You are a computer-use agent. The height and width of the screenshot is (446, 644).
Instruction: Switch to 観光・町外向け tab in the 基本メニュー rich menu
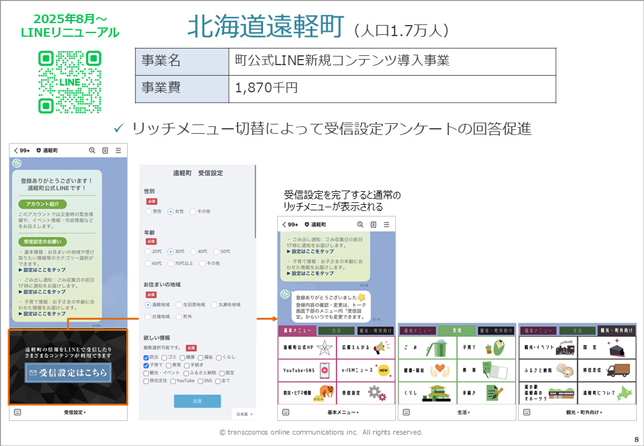375,330
